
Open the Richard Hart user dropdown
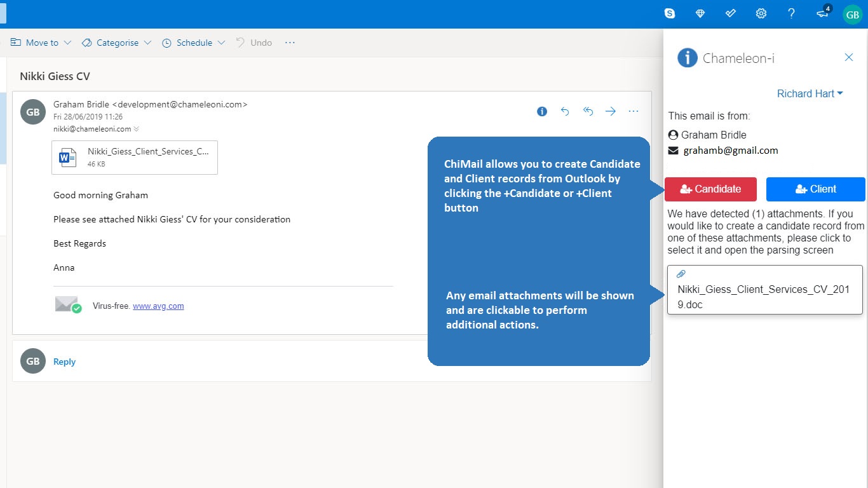click(810, 93)
